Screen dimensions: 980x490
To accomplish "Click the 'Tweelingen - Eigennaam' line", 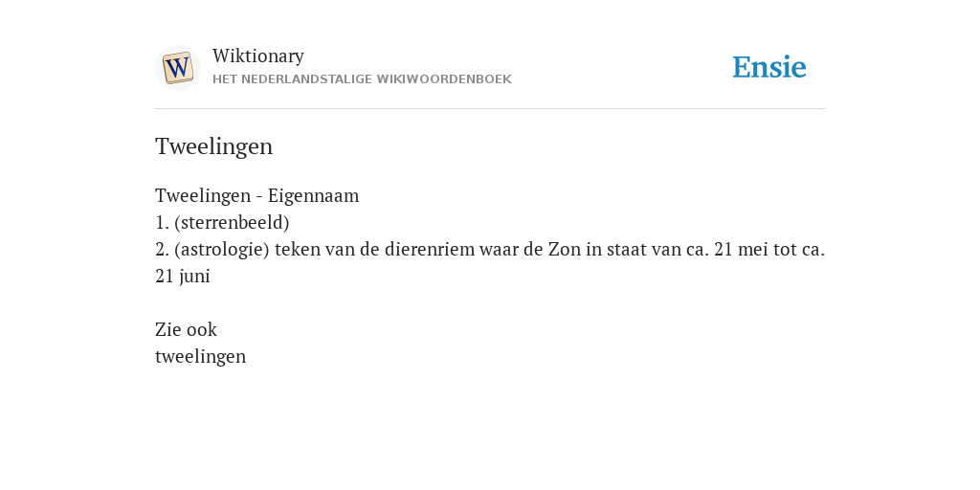I will [256, 195].
